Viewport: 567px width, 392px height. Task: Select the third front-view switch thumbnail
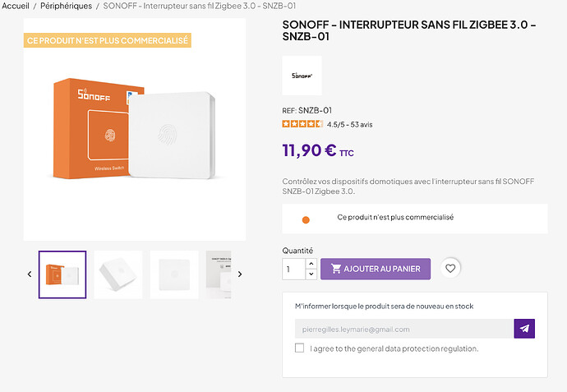174,274
